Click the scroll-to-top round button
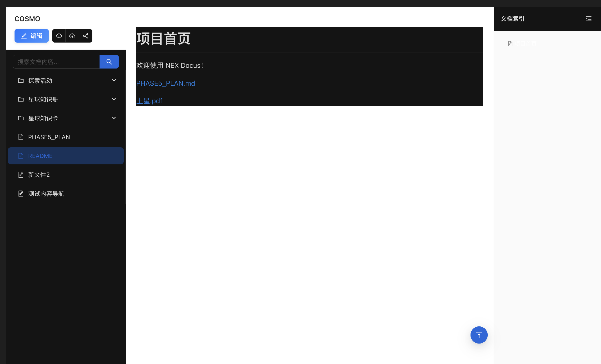601x364 pixels. pyautogui.click(x=479, y=335)
